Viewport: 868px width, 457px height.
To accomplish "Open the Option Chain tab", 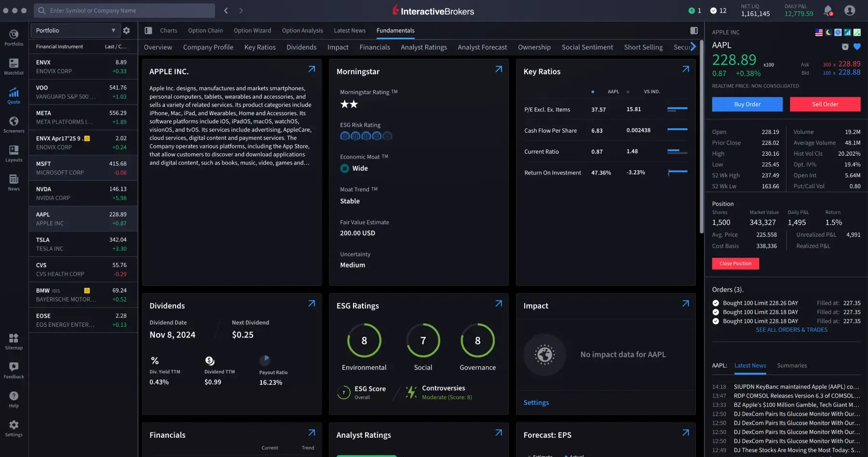I will 205,30.
